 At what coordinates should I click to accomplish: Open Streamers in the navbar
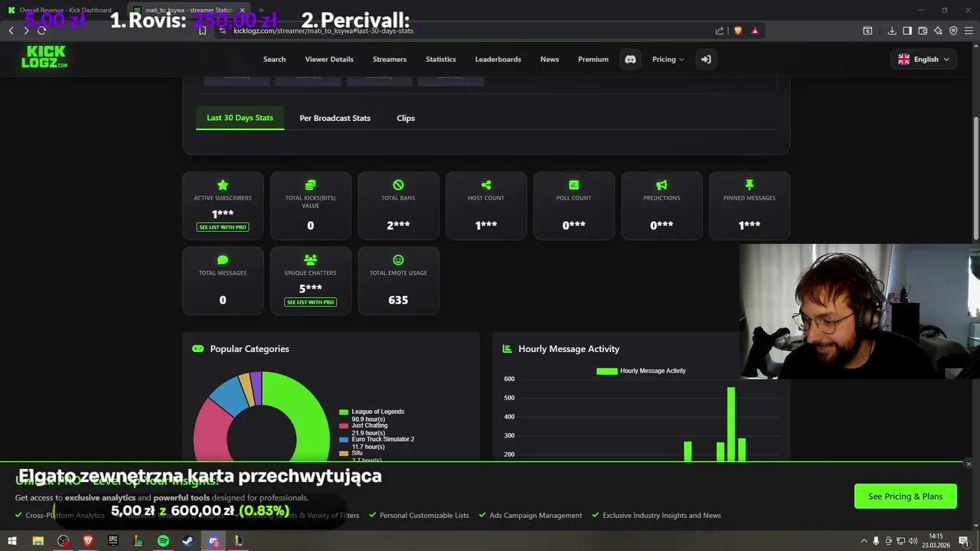pos(390,59)
